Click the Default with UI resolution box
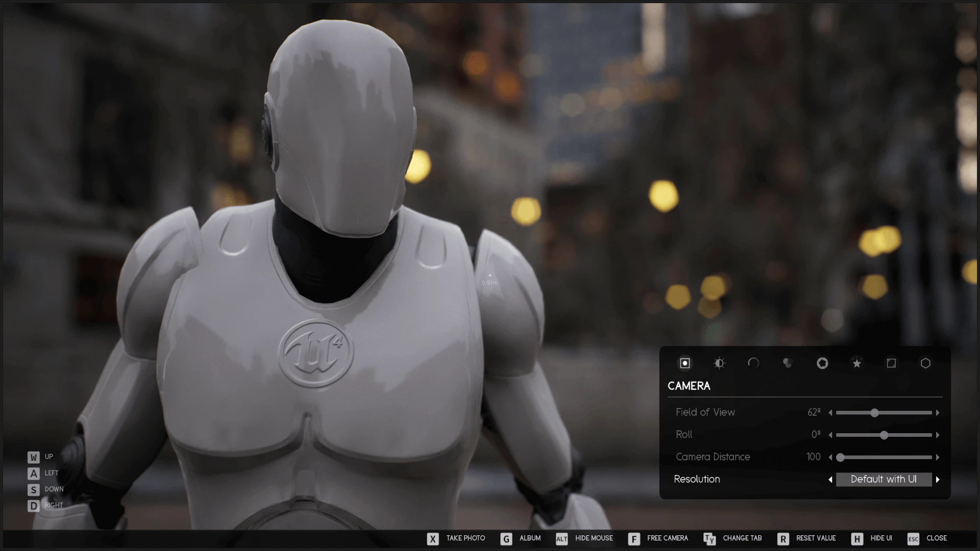The width and height of the screenshot is (980, 551). (x=884, y=480)
